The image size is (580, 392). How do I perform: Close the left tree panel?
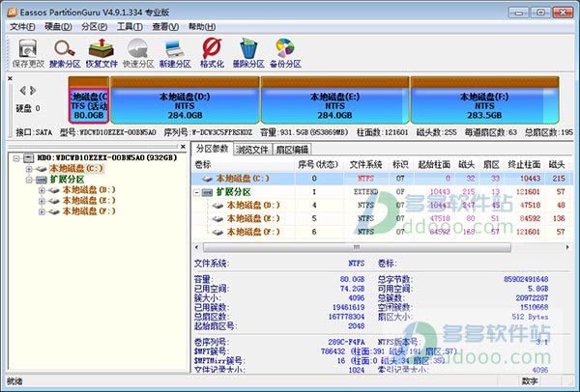[183, 147]
